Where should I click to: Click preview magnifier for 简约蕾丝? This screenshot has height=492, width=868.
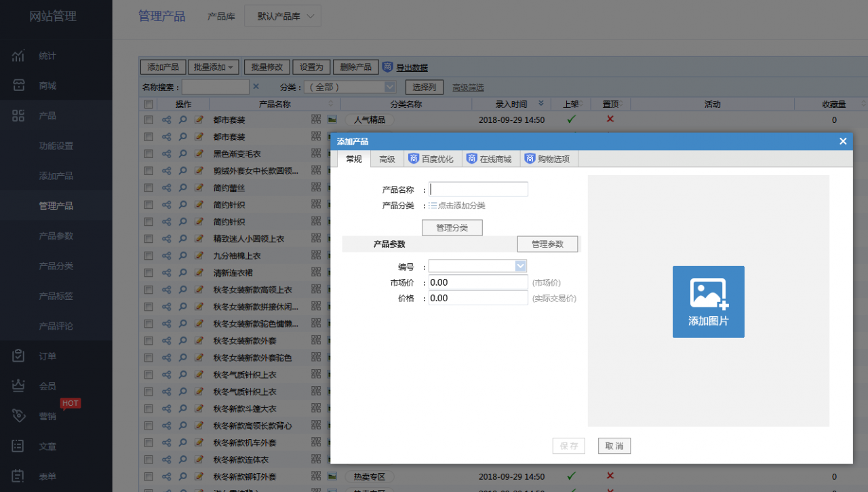(x=183, y=187)
